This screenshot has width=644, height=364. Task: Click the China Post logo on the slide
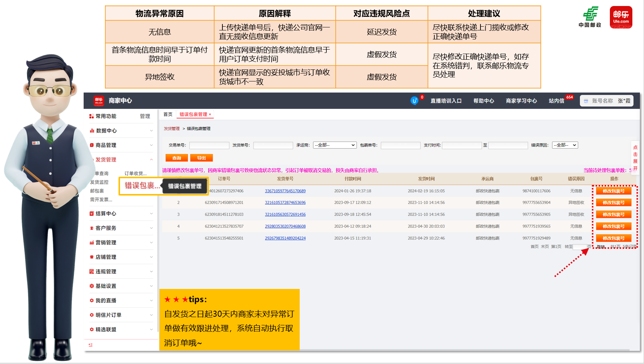point(590,17)
